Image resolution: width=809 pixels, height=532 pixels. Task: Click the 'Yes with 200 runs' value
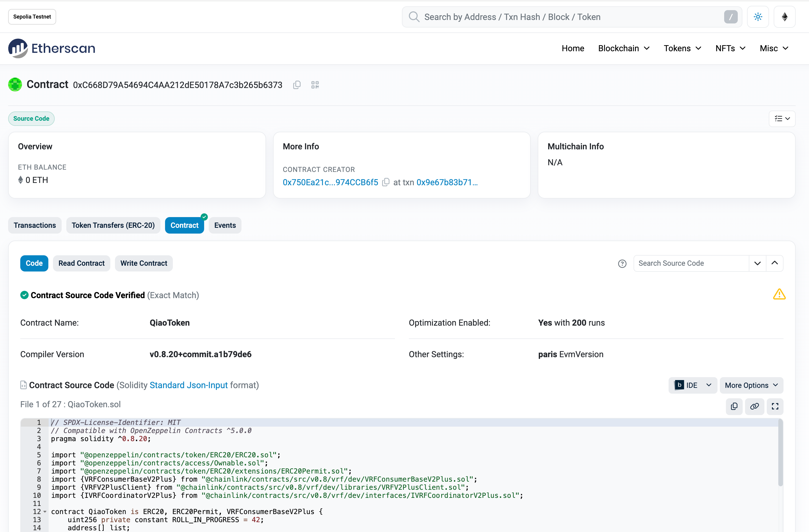point(571,323)
